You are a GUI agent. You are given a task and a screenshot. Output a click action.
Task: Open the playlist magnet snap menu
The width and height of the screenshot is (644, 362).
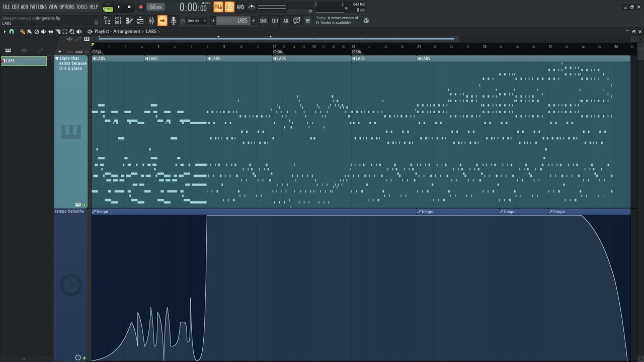12,32
